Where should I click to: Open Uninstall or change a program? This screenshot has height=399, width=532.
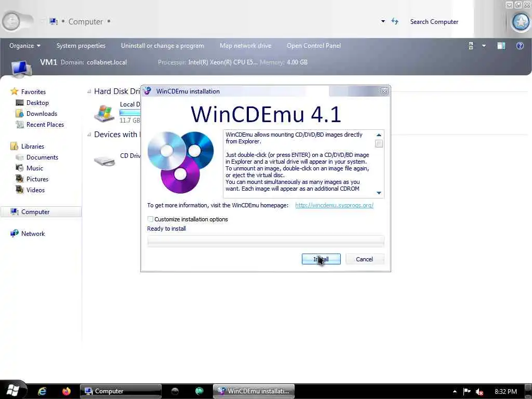pyautogui.click(x=163, y=46)
